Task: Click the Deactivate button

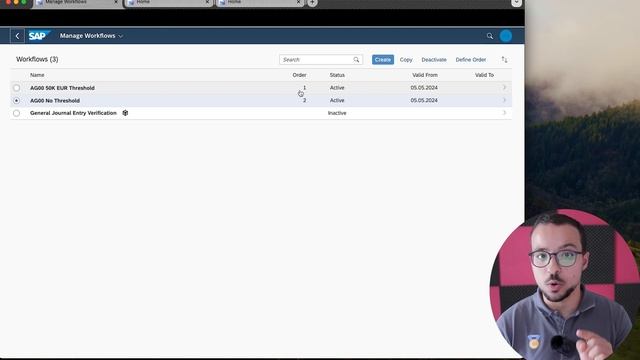Action: [x=434, y=60]
